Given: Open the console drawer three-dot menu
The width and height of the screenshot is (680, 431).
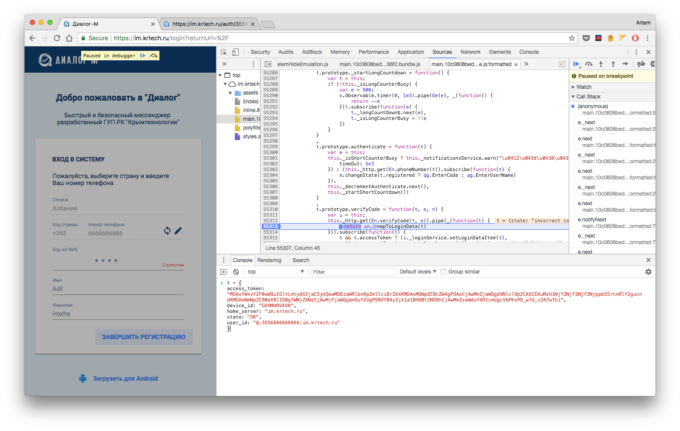Looking at the screenshot, I should (x=223, y=260).
